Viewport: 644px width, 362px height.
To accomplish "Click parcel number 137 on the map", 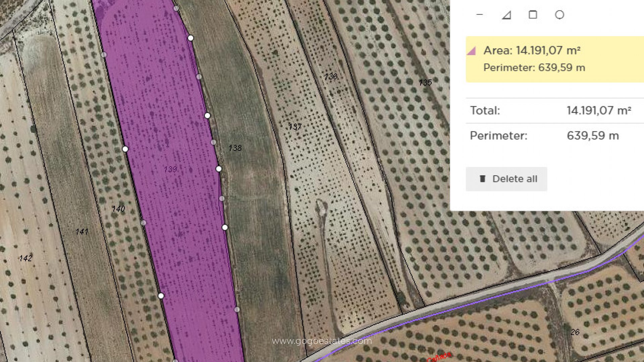I will (x=295, y=127).
